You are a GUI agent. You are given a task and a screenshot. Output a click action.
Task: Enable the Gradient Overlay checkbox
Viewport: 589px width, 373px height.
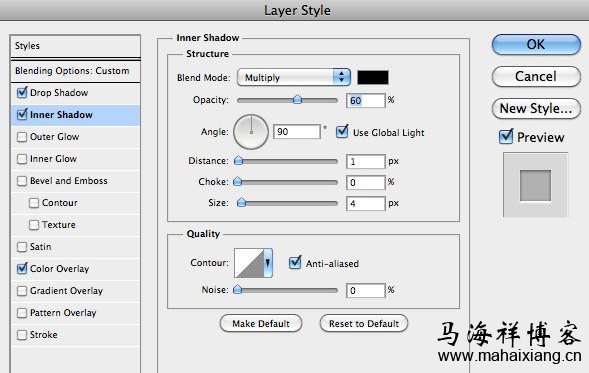pos(22,291)
